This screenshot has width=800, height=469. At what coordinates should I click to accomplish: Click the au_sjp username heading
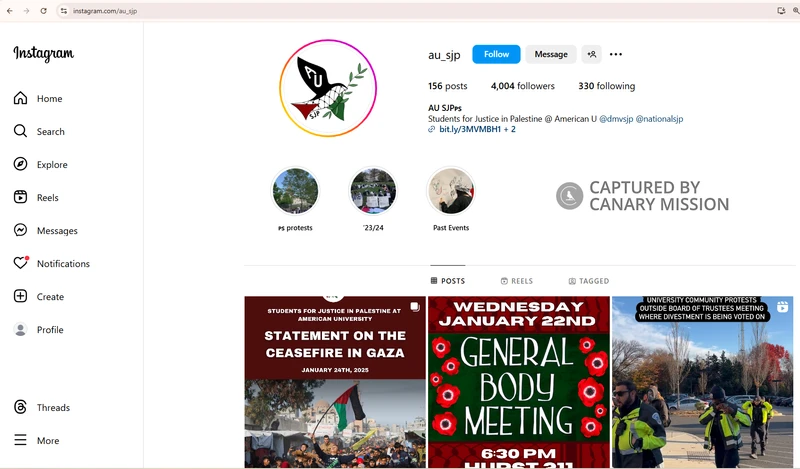(x=444, y=55)
